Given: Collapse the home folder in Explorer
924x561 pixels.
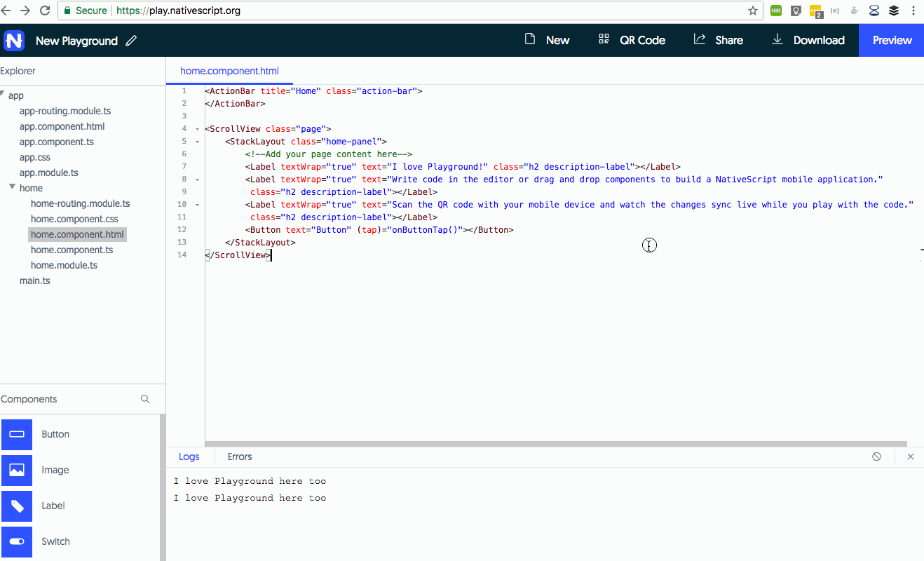Looking at the screenshot, I should tap(13, 187).
